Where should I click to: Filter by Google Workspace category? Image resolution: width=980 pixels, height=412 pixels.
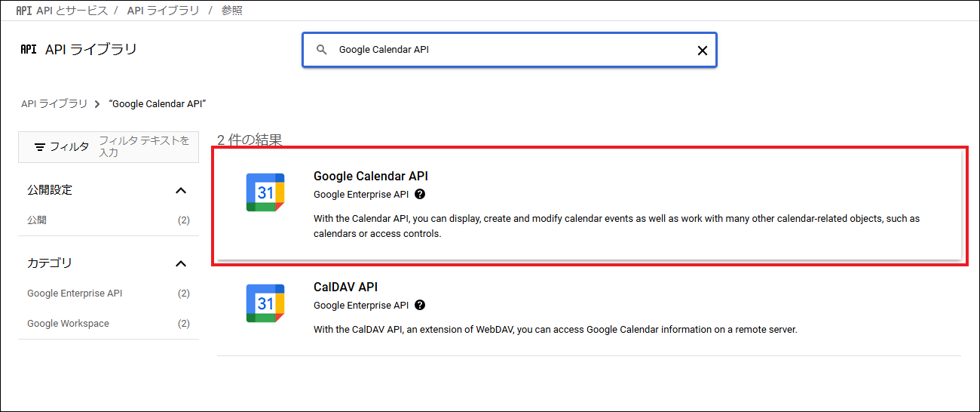pos(68,324)
